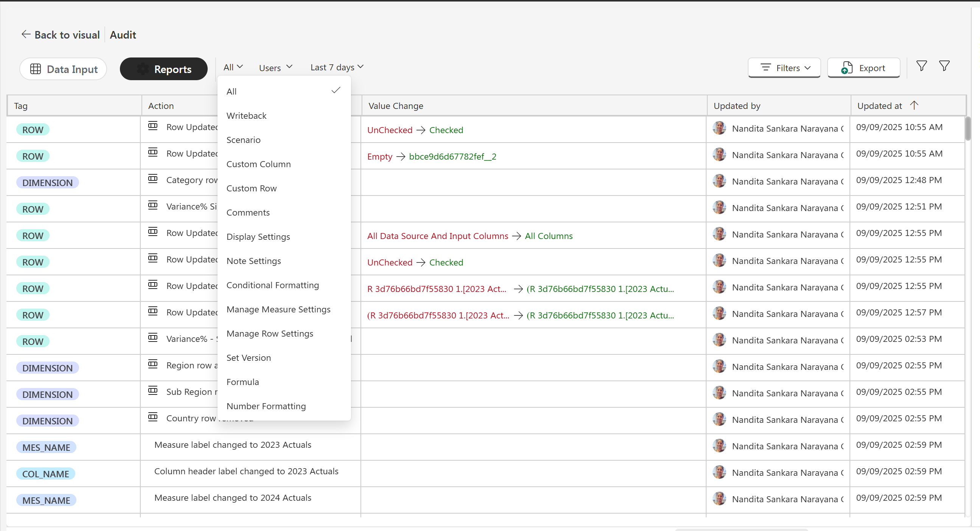Viewport: 980px width, 531px height.
Task: Click row icon in first Row Updated entry
Action: pos(153,126)
